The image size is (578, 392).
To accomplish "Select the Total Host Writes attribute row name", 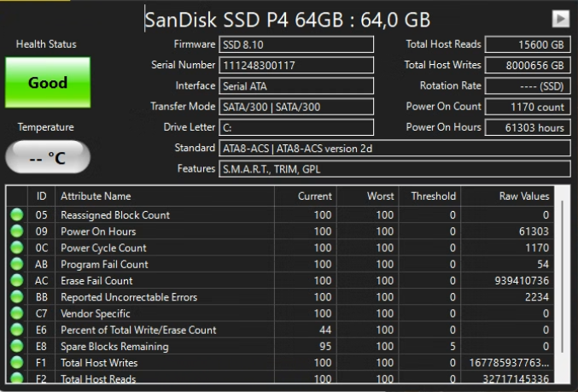I will tap(99, 363).
